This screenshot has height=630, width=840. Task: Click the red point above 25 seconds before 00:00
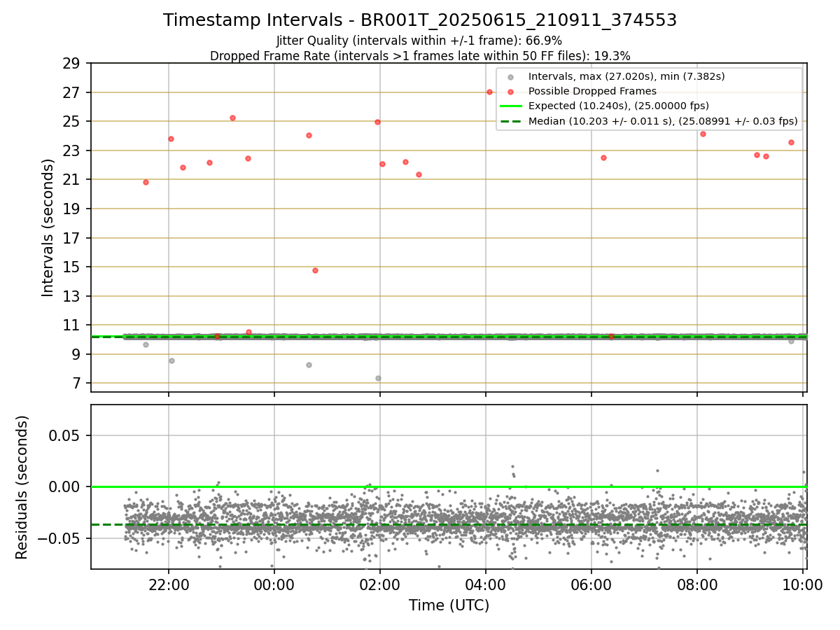tap(232, 118)
